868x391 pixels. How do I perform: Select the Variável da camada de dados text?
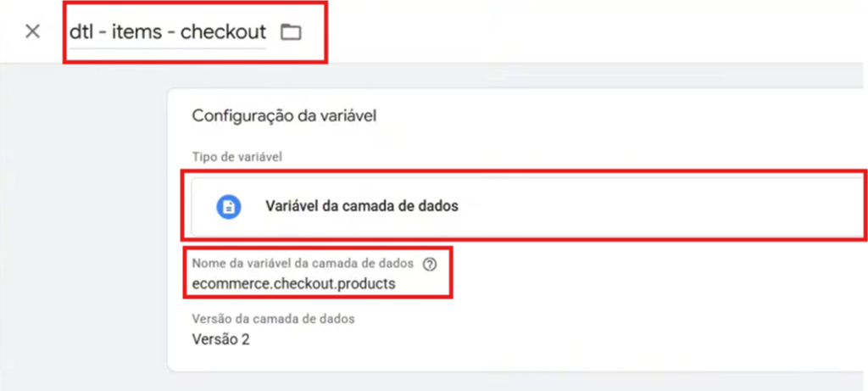(362, 206)
